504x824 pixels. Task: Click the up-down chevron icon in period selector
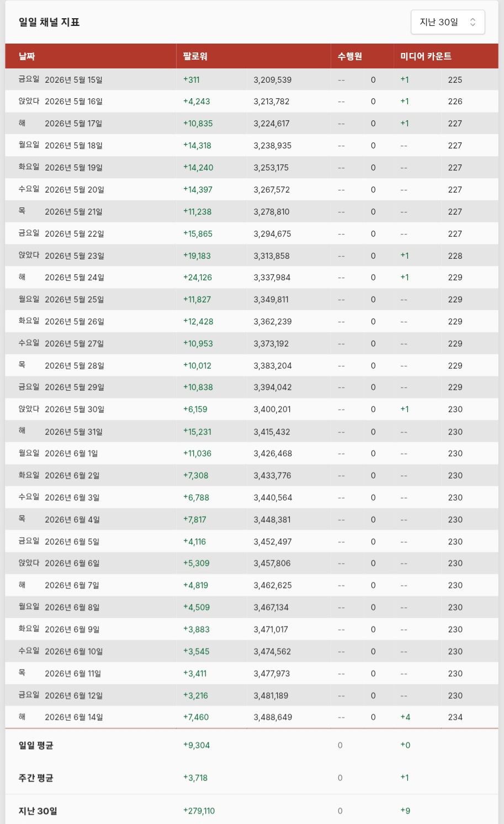[473, 22]
